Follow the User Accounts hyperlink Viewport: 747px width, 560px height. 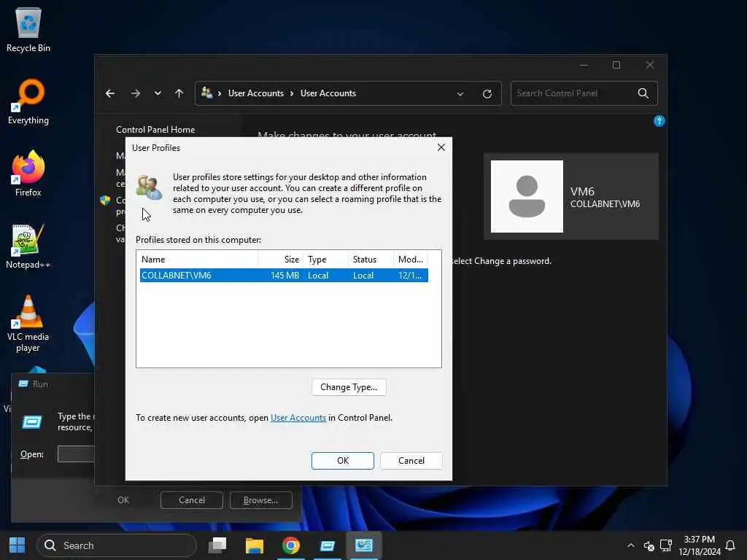point(298,418)
